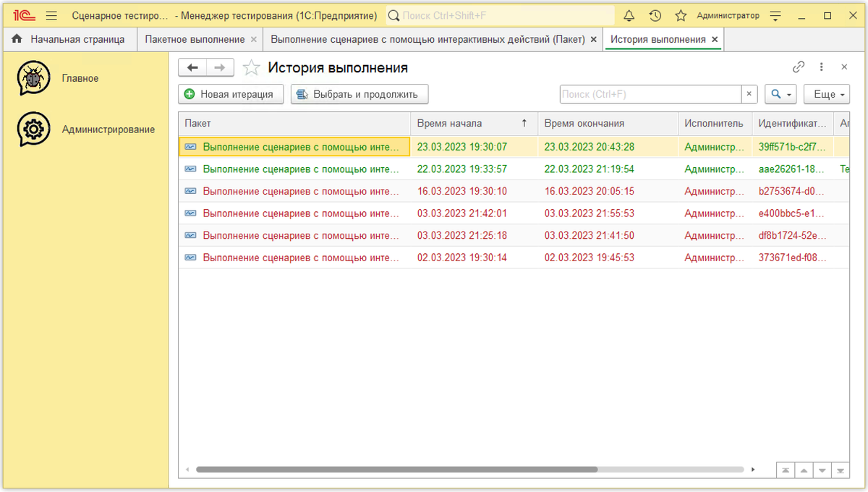Screen dimensions: 868x492
Task: Open history clock icon
Action: pyautogui.click(x=655, y=16)
